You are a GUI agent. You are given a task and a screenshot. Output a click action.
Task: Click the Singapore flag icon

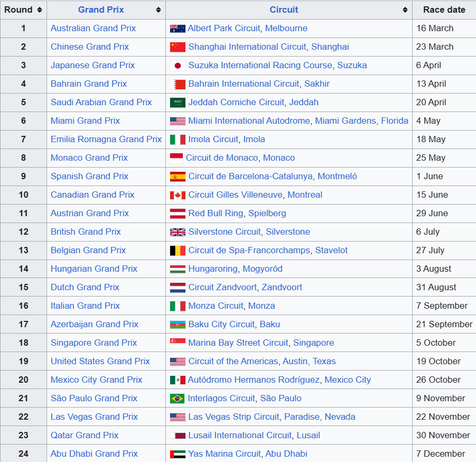pyautogui.click(x=178, y=343)
